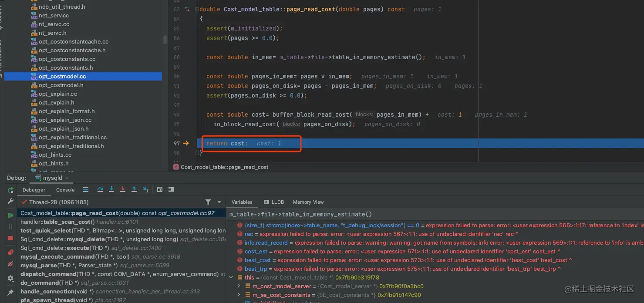The image size is (644, 303).
Task: Click the red Force Step Into icon
Action: point(123,189)
